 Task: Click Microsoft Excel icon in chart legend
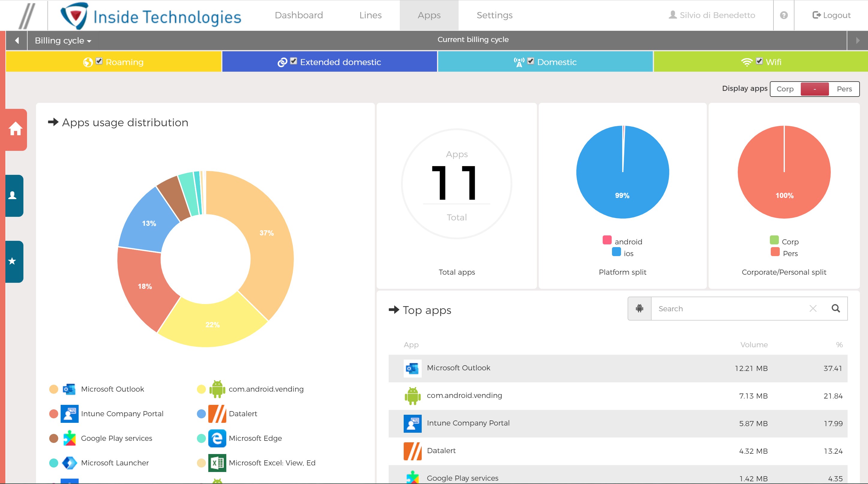217,463
